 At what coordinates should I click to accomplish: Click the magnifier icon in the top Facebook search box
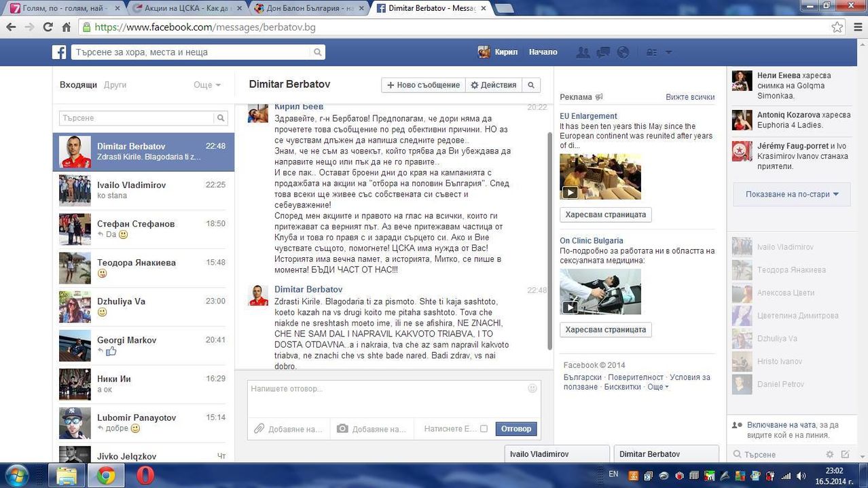(318, 52)
